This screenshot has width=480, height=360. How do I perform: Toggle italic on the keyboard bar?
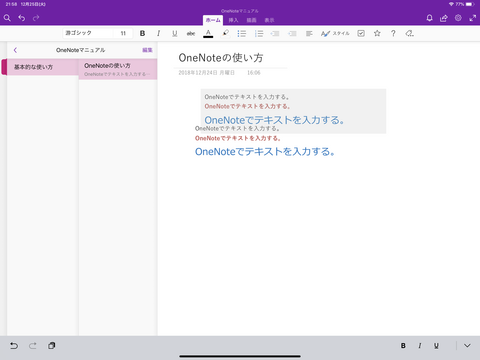[x=420, y=346]
